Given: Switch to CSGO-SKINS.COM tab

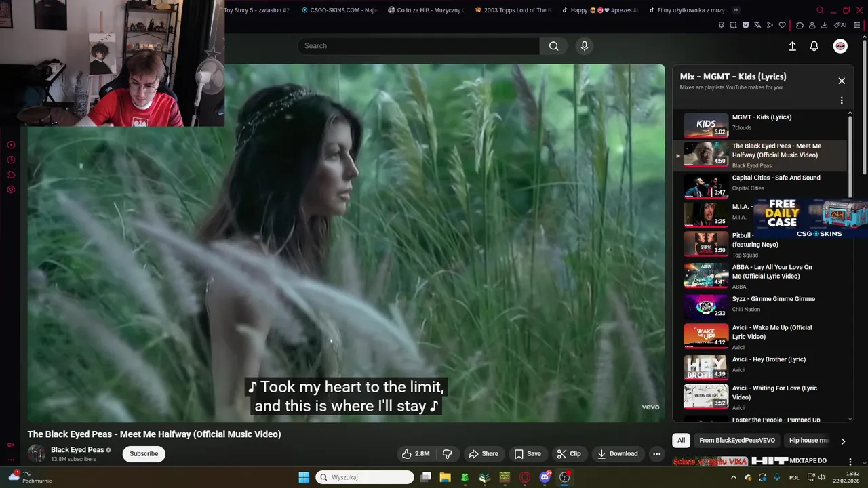Looking at the screenshot, I should [339, 10].
